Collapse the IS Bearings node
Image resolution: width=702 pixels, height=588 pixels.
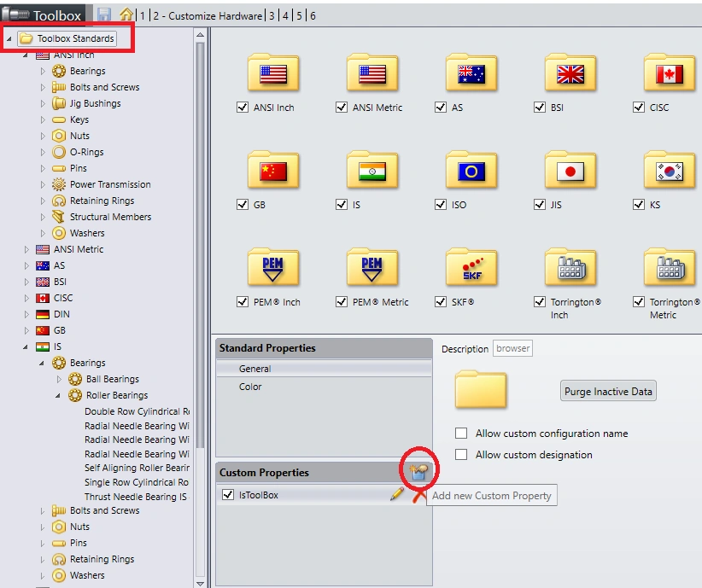42,363
